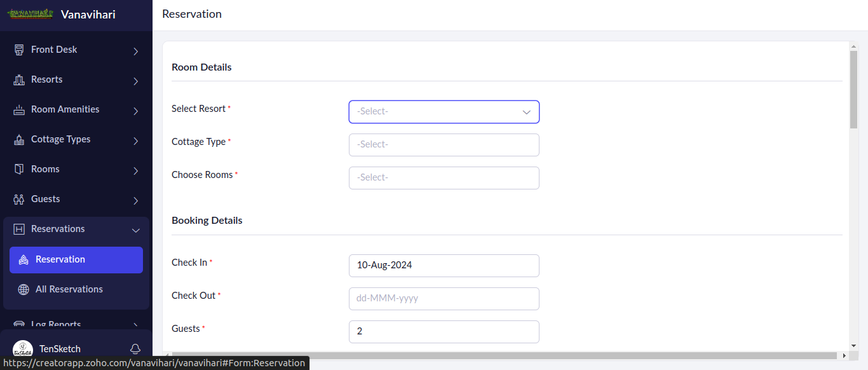Click the All Reservations globe icon

(24, 289)
